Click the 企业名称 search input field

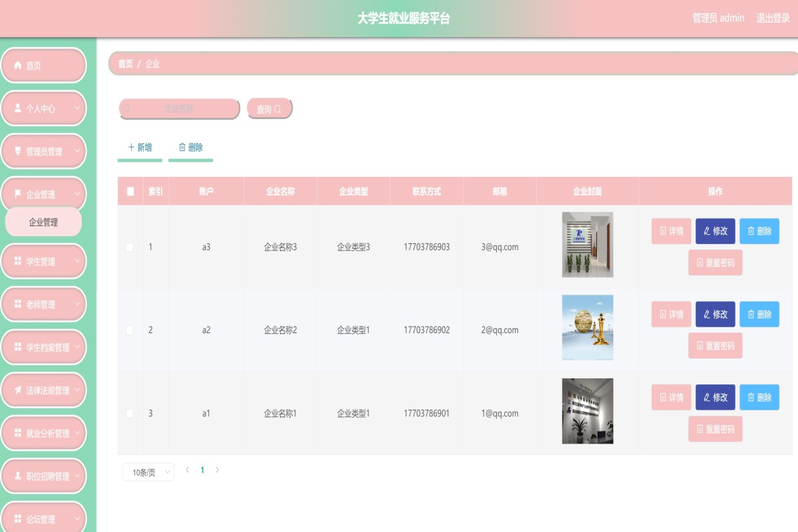180,108
